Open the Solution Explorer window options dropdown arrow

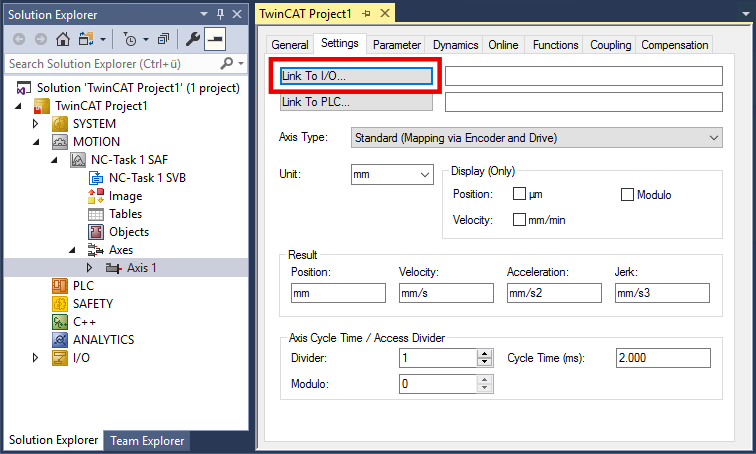(x=204, y=14)
